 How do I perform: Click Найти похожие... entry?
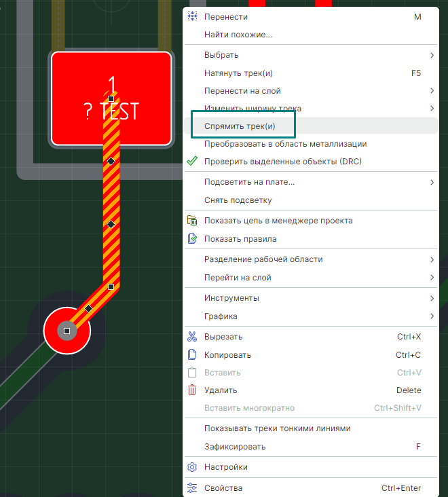[x=238, y=35]
